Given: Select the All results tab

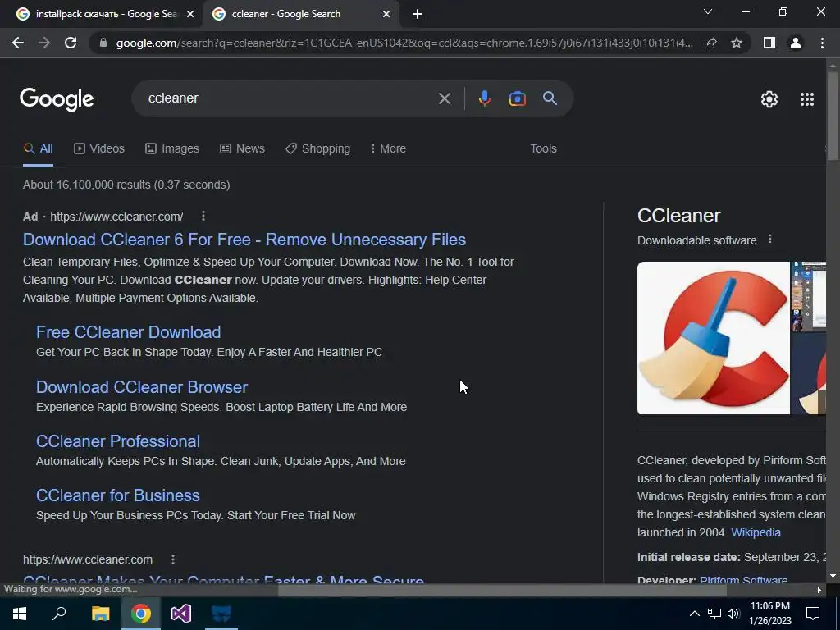Looking at the screenshot, I should [x=38, y=149].
